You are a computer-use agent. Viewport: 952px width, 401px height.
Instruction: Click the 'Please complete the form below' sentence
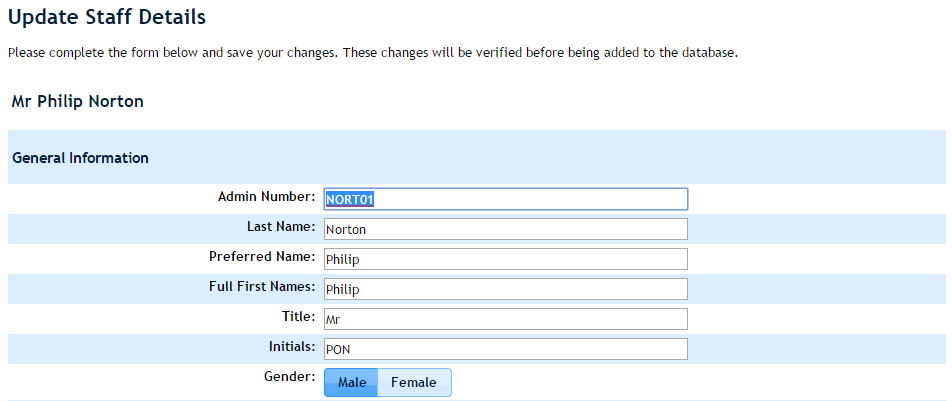pyautogui.click(x=172, y=52)
